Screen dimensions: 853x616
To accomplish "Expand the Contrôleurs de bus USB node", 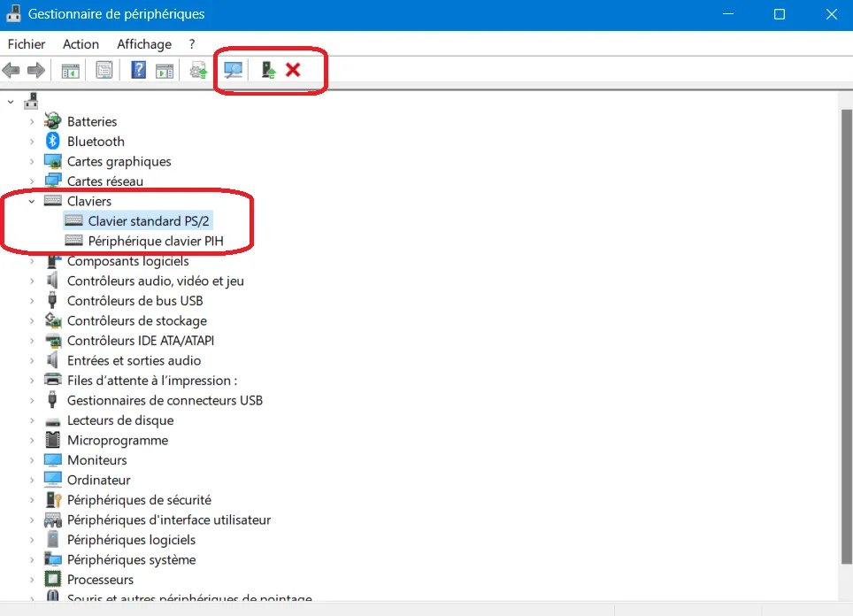I will pyautogui.click(x=32, y=301).
